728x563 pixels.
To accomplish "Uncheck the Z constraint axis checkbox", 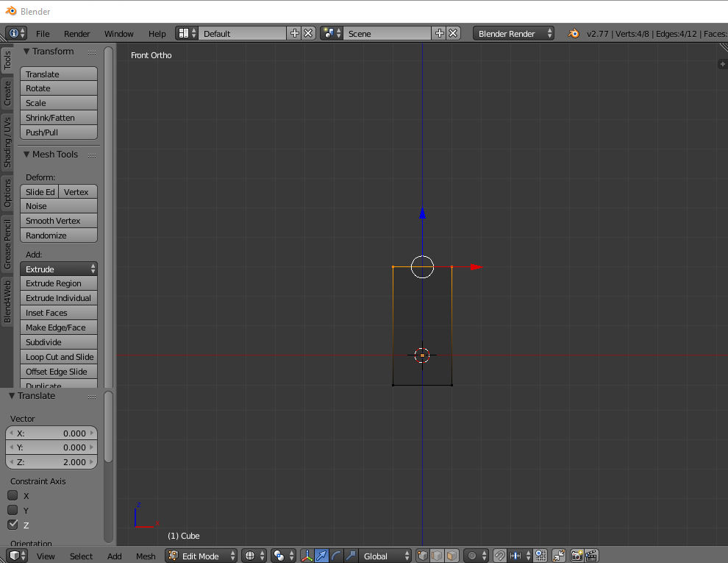I will coord(13,525).
